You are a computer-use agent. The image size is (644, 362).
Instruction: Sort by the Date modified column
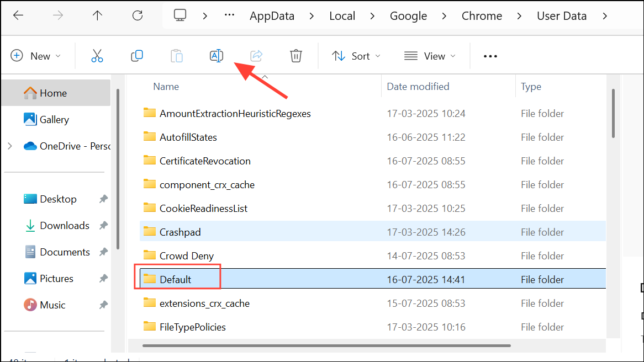click(418, 87)
